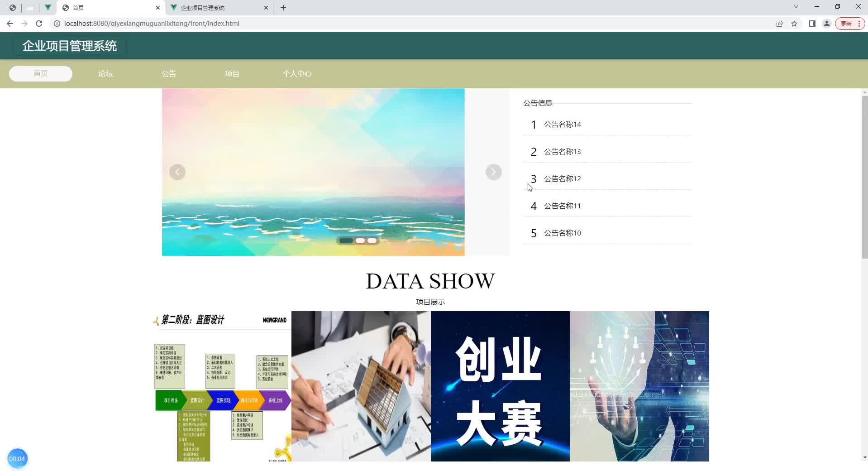Select the pinned green Vue tab
Screen dimensions: 868x471
point(48,8)
